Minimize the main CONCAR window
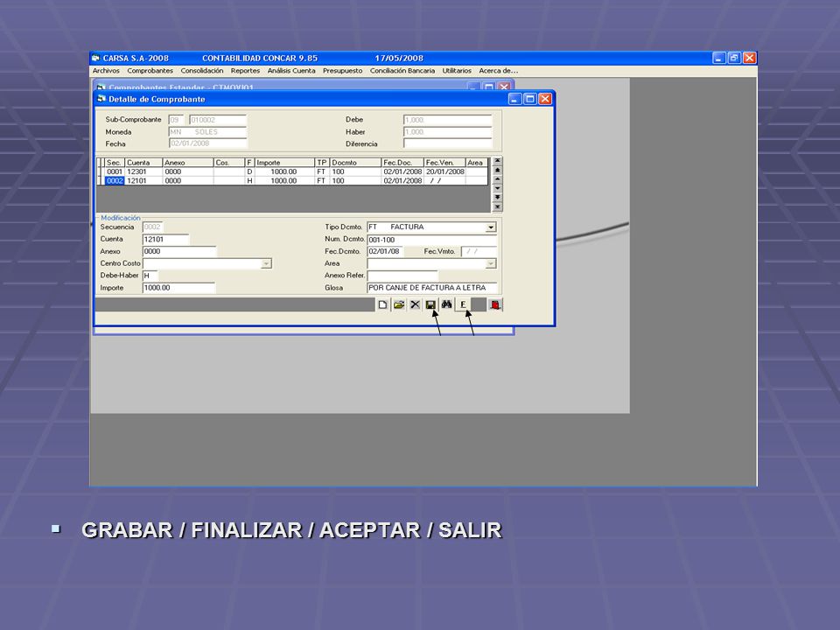 click(719, 58)
